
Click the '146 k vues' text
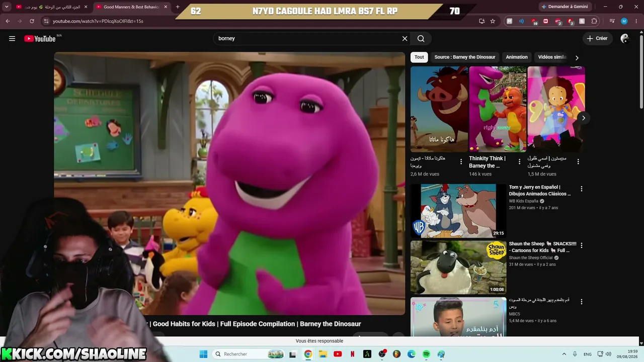point(480,174)
